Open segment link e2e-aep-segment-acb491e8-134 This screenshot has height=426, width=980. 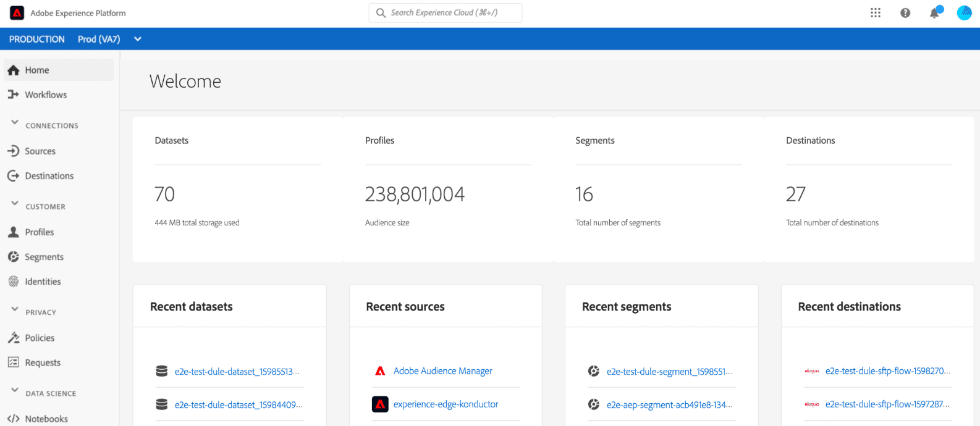[x=669, y=405]
